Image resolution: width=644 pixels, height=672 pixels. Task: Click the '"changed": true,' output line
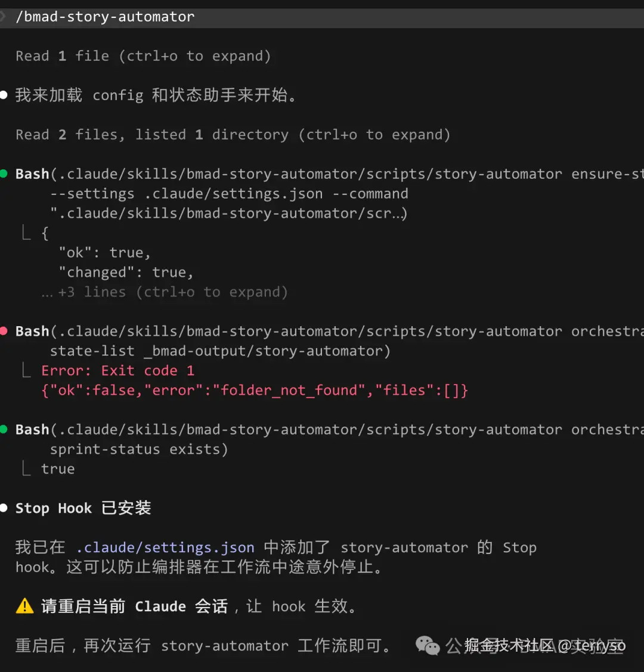point(126,272)
